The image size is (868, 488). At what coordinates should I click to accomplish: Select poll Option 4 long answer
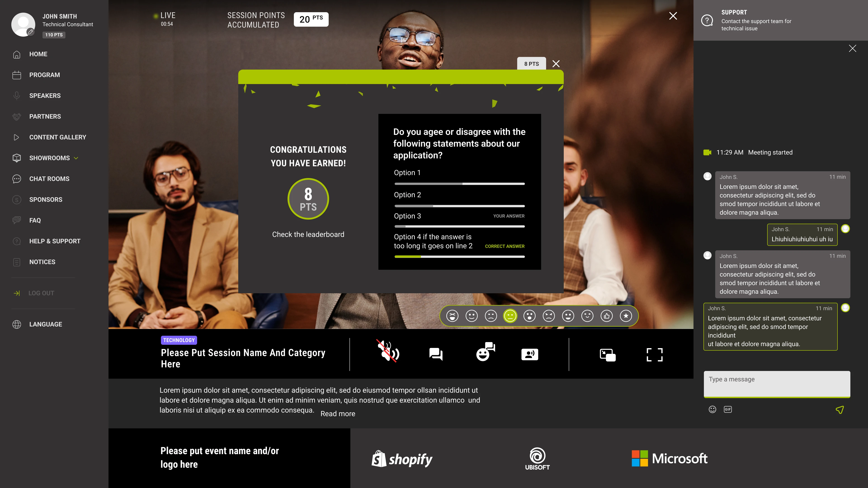[x=433, y=242]
